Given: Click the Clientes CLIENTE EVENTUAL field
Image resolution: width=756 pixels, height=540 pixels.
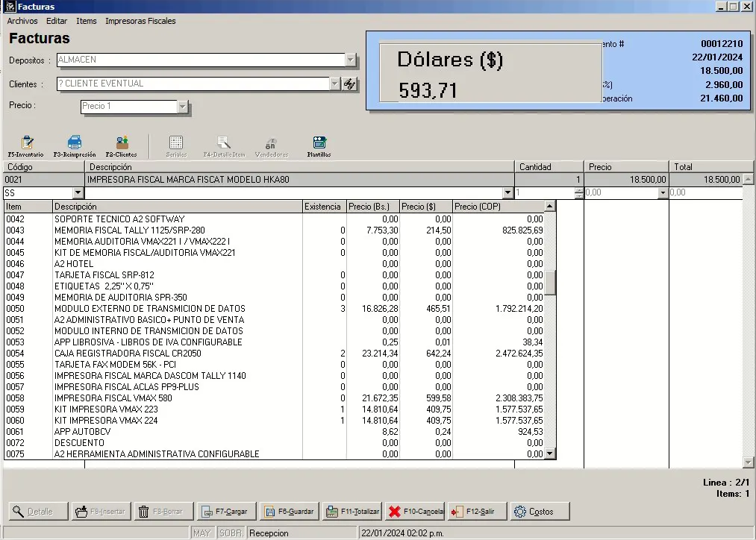Looking at the screenshot, I should coord(193,84).
